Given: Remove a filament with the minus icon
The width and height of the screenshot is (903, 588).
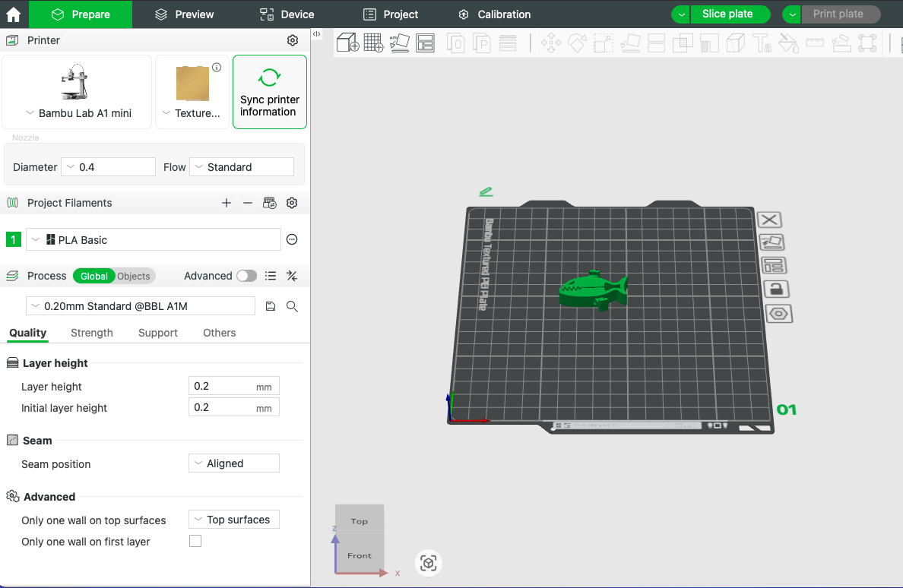Looking at the screenshot, I should [248, 203].
